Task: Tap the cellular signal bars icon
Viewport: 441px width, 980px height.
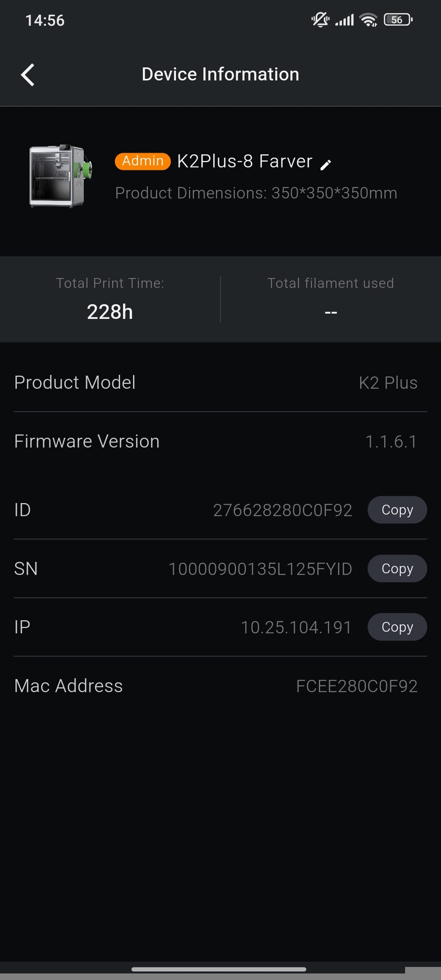Action: click(x=345, y=20)
